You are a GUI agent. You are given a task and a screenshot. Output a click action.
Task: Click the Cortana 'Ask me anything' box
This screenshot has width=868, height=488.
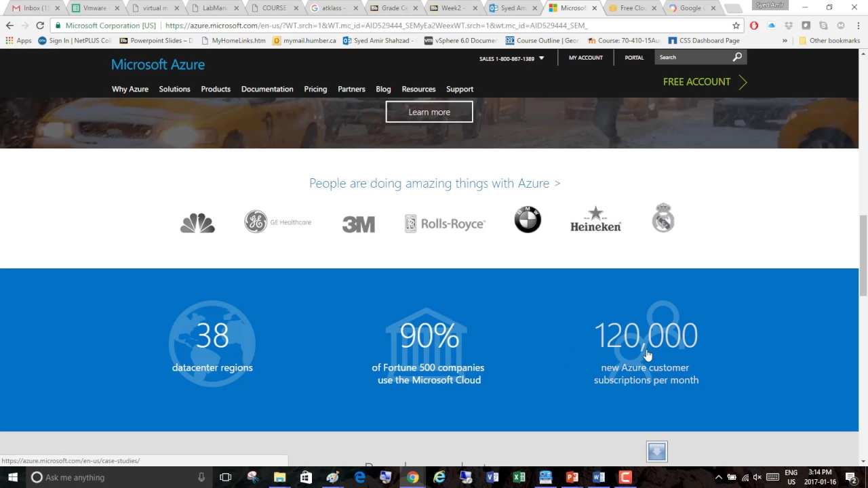coord(119,477)
